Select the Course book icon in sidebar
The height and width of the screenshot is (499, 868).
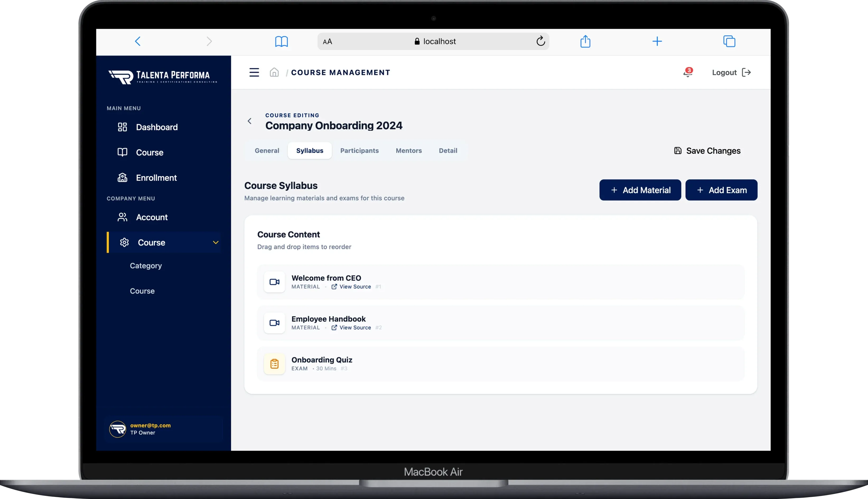122,152
